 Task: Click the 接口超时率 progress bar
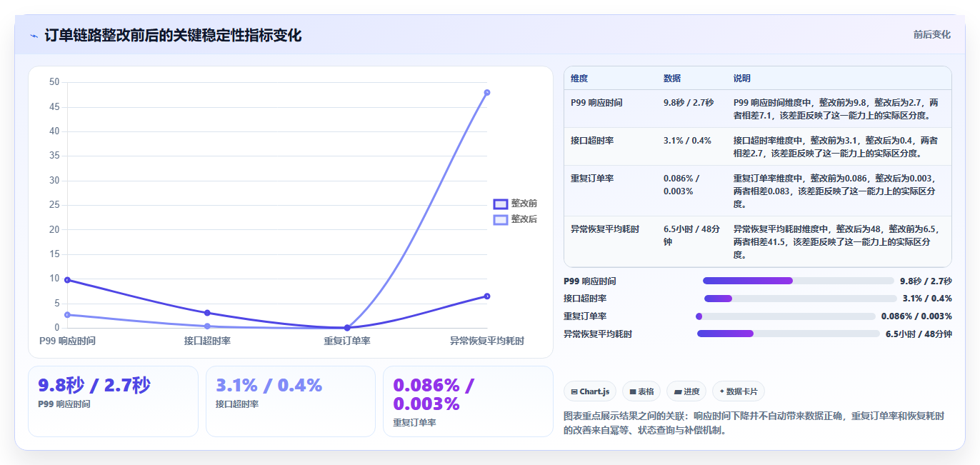pyautogui.click(x=800, y=299)
